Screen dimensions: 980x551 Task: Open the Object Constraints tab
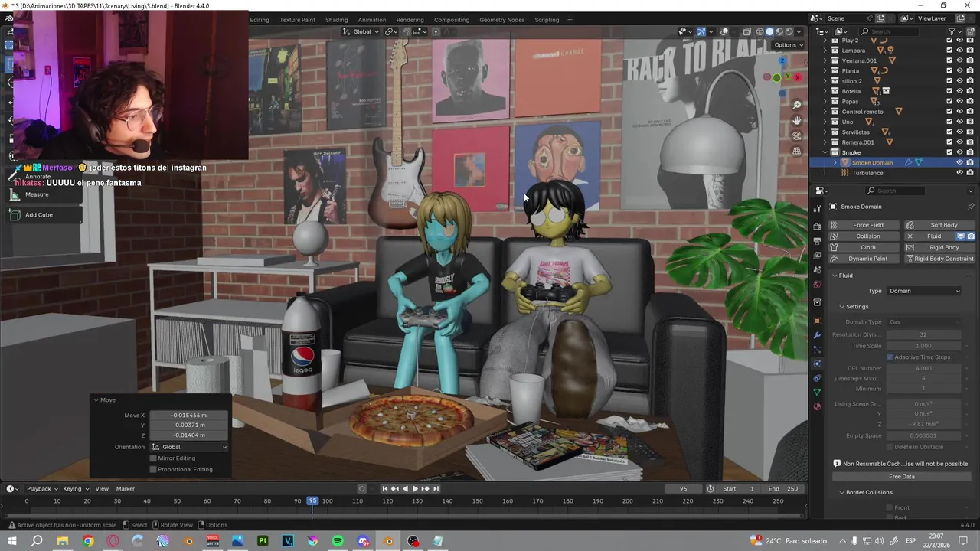[817, 378]
